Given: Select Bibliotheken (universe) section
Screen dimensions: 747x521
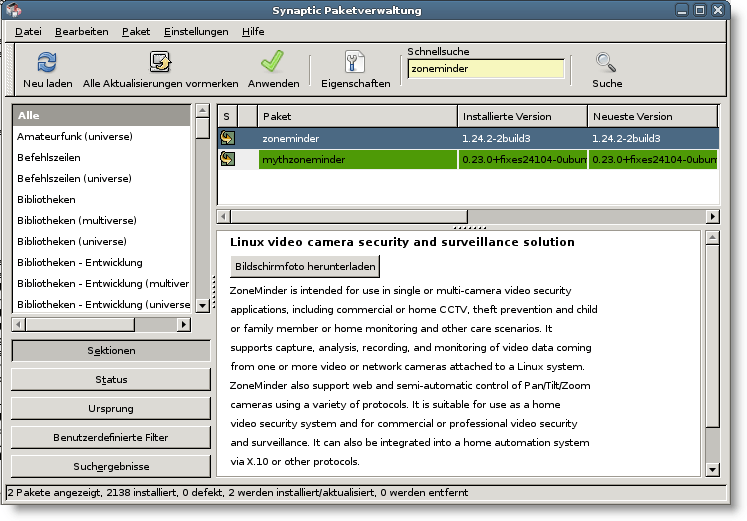Looking at the screenshot, I should click(x=102, y=241).
